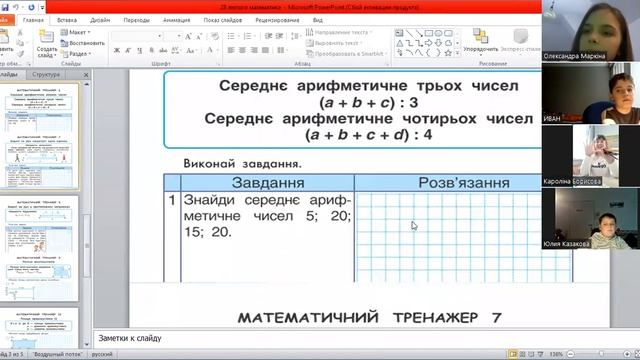The image size is (640, 360).
Task: Open the Главная ribbon tab
Action: (x=33, y=20)
